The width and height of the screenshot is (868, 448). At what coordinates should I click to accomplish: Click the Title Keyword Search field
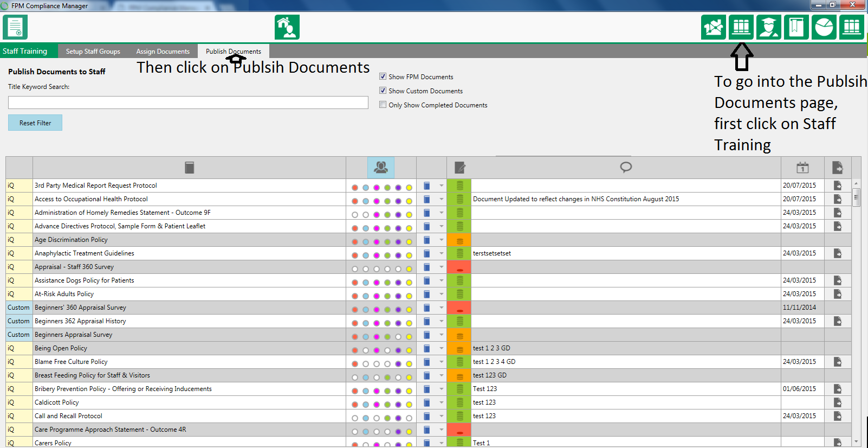click(x=188, y=103)
